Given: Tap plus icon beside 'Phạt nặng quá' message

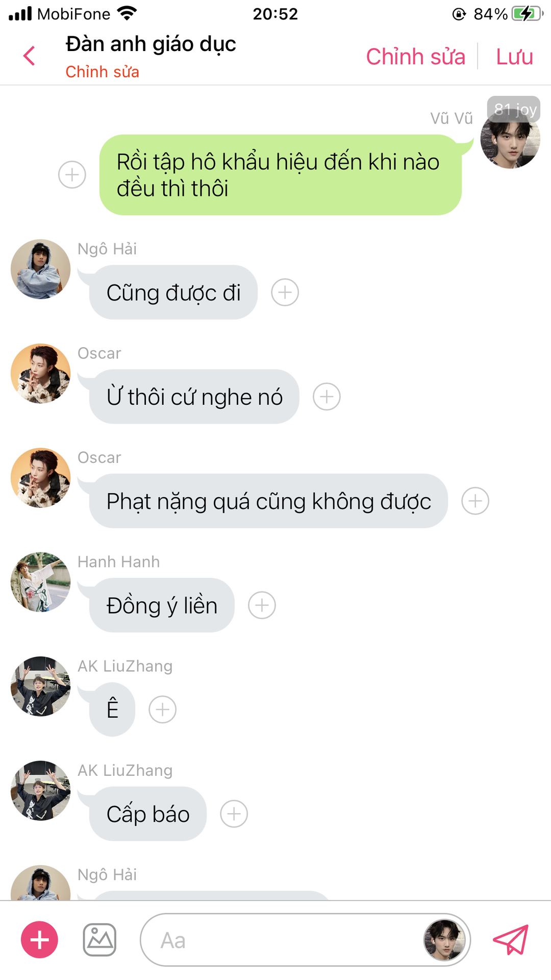Looking at the screenshot, I should coord(475,501).
